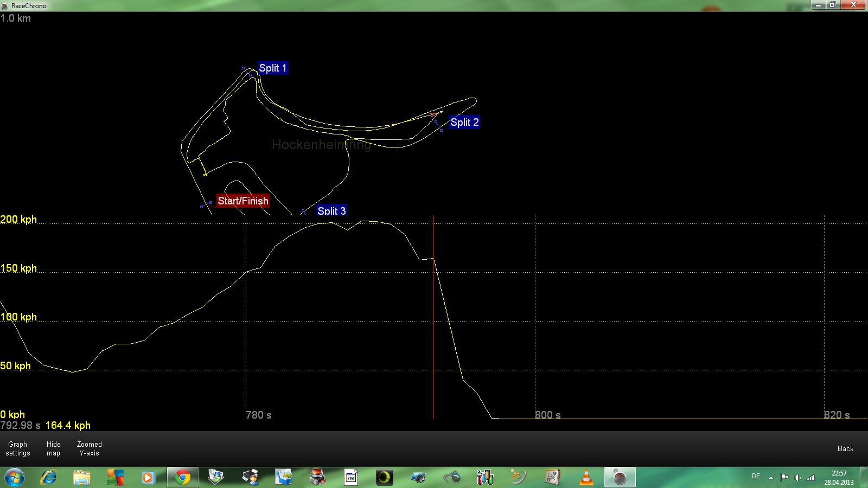Open Graph settings

coord(18,448)
